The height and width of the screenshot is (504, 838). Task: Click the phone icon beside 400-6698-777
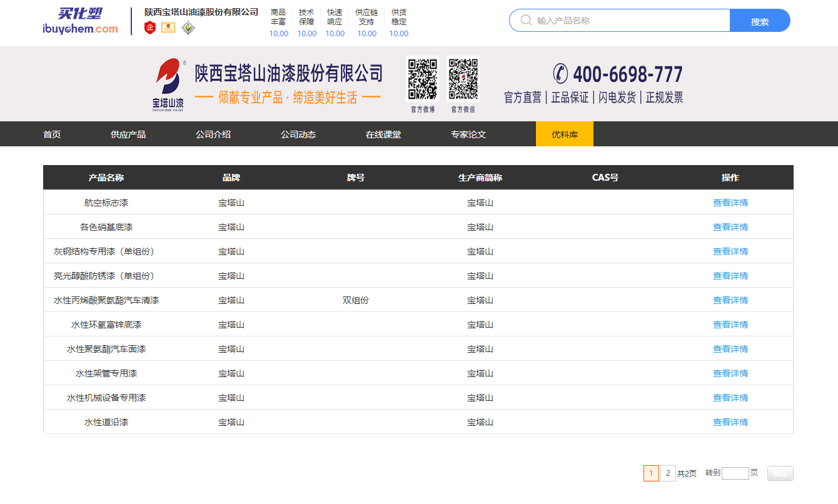(560, 74)
